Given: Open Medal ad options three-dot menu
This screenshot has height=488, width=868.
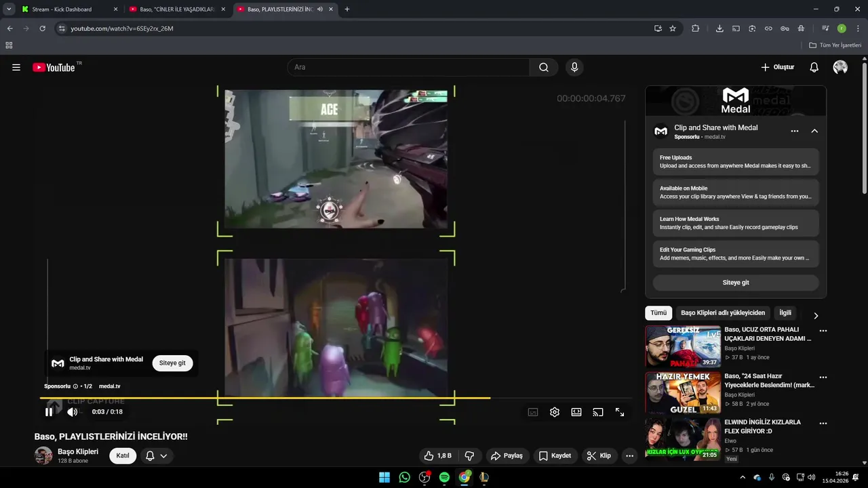Looking at the screenshot, I should click(795, 131).
